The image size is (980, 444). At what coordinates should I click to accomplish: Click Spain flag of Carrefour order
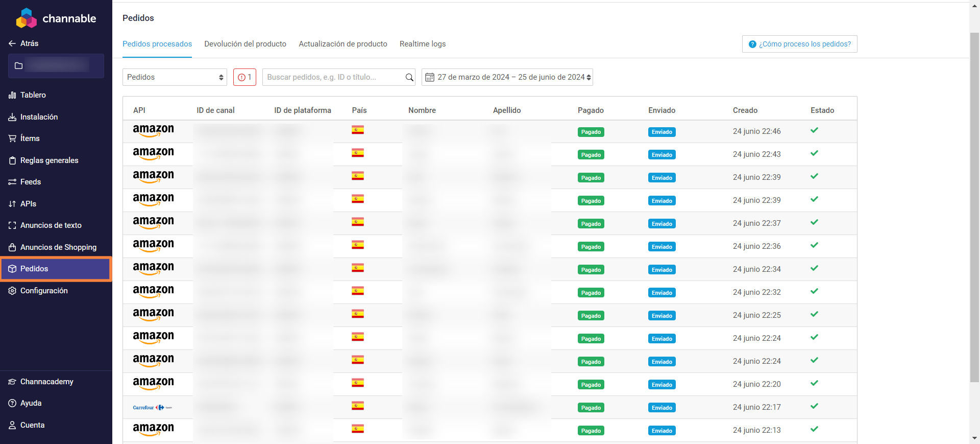point(358,406)
